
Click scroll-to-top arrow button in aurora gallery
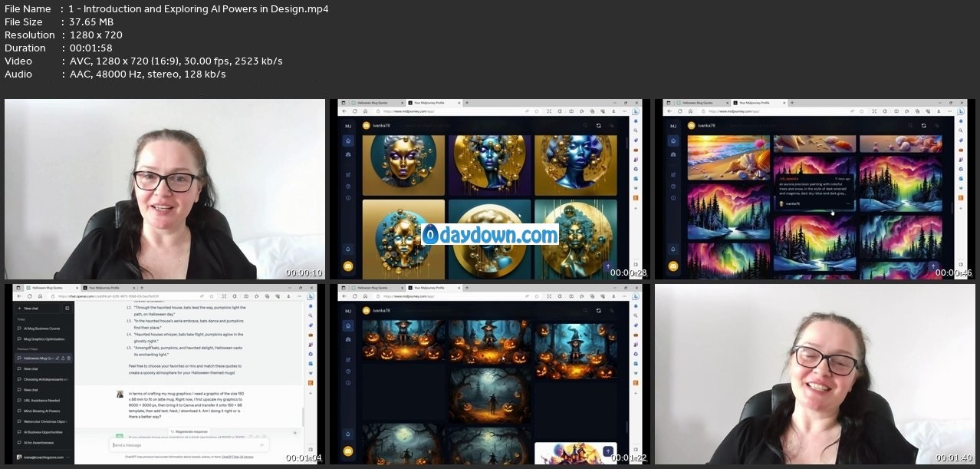click(x=932, y=266)
